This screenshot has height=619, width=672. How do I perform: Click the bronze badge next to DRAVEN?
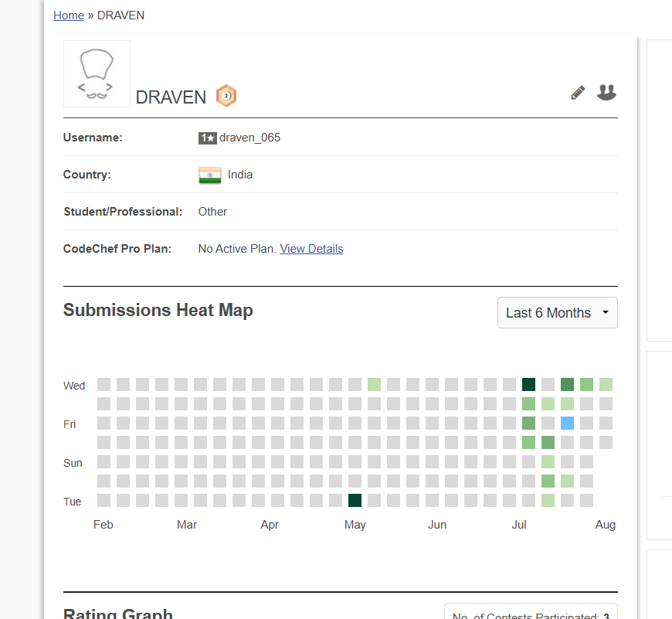tap(226, 96)
